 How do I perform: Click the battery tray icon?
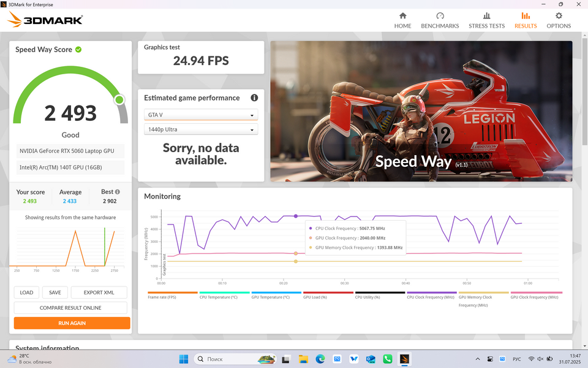(x=549, y=359)
